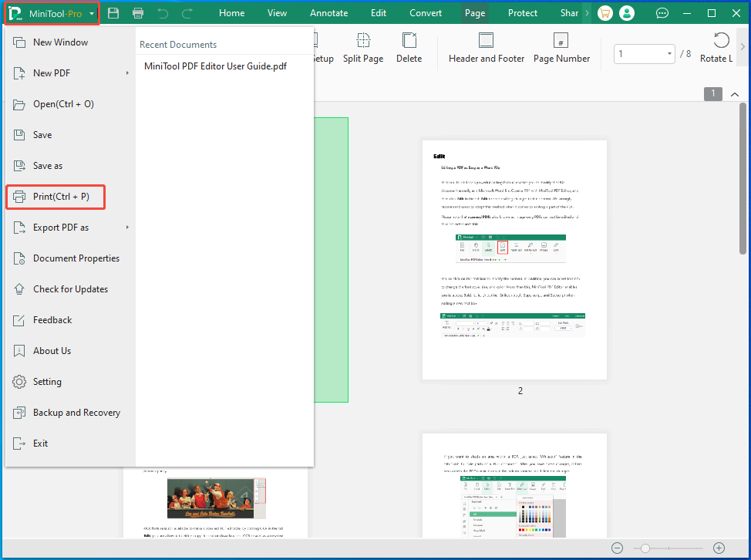Select the third page thumbnail below page 2
This screenshot has width=751, height=560.
tap(514, 485)
